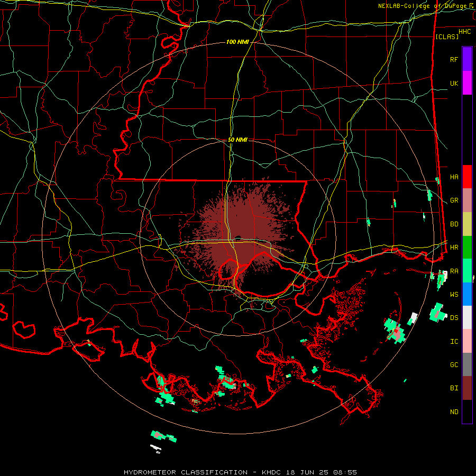Click the RA legend label
Screen dimensions: 476x476
point(454,271)
